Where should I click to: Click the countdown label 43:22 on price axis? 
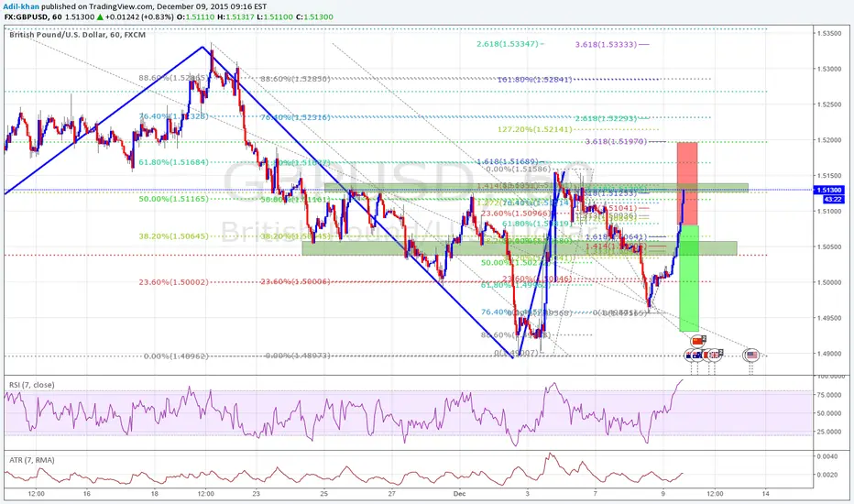tap(833, 199)
